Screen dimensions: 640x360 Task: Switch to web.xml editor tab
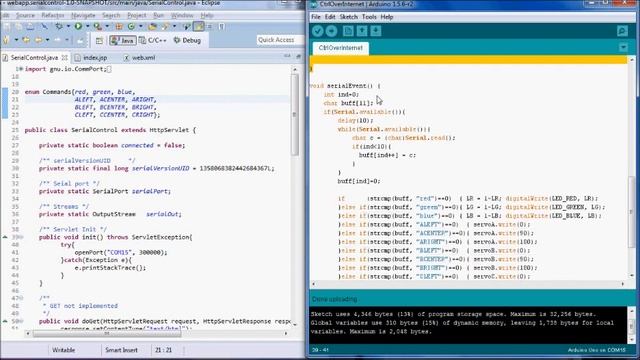[x=140, y=58]
